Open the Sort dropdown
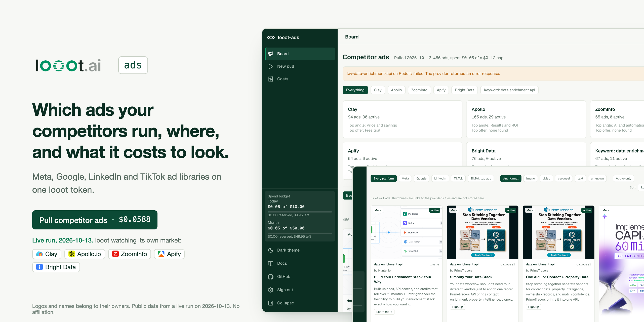This screenshot has width=644, height=322. click(x=641, y=187)
